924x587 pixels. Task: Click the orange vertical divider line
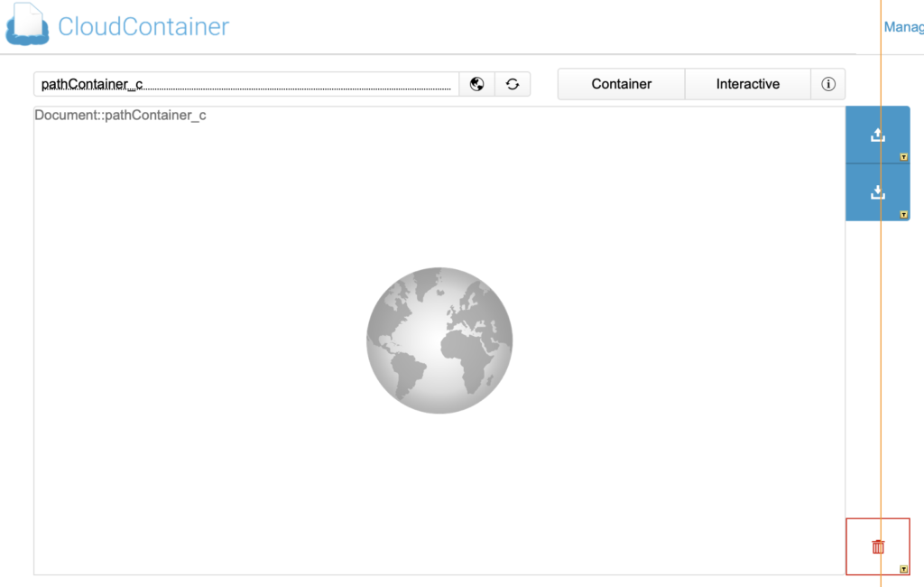coord(881,361)
